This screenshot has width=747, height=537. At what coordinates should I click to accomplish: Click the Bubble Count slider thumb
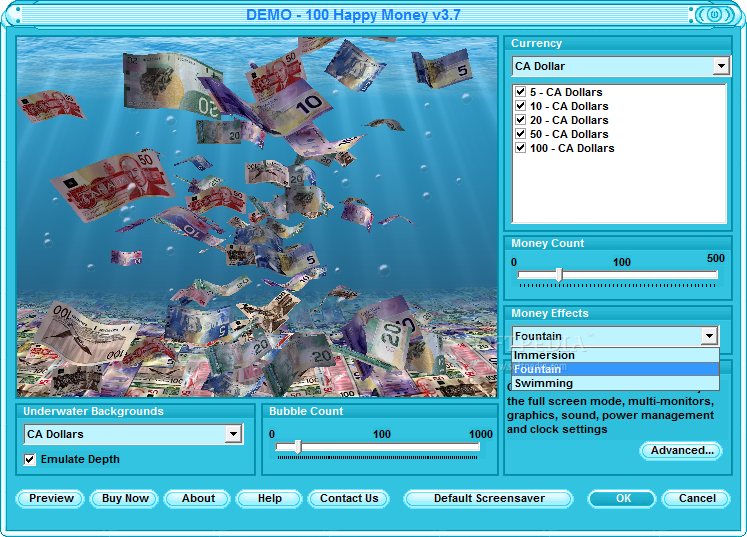(x=298, y=446)
